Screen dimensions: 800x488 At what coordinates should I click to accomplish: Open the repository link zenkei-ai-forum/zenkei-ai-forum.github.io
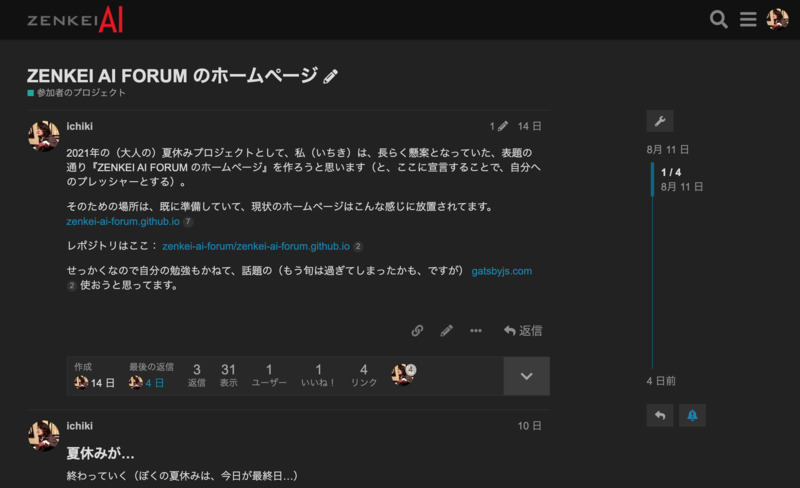coord(256,246)
